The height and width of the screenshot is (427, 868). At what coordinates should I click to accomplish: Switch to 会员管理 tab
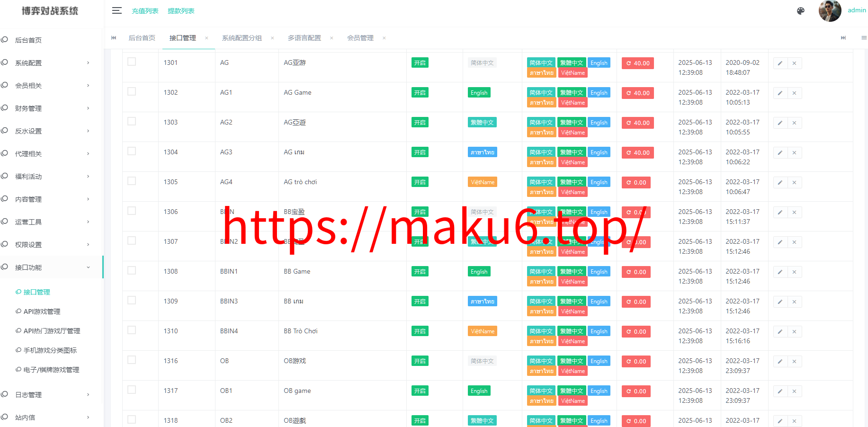[360, 38]
